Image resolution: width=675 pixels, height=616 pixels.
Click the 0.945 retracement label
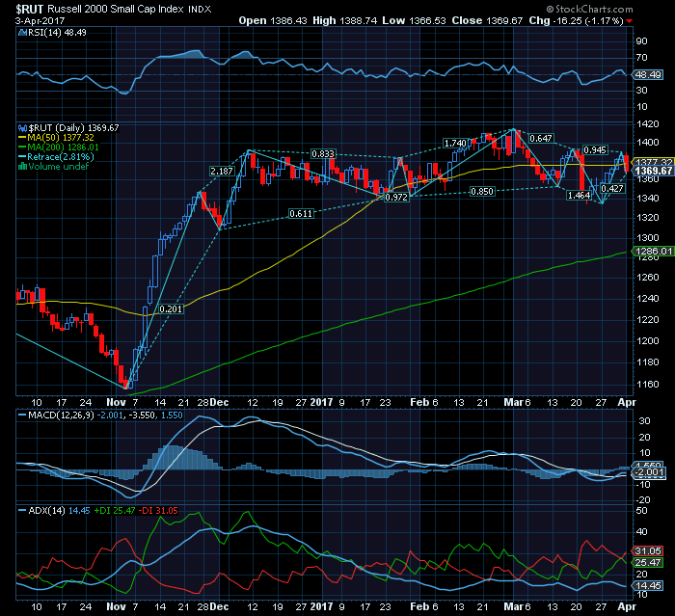pyautogui.click(x=595, y=149)
